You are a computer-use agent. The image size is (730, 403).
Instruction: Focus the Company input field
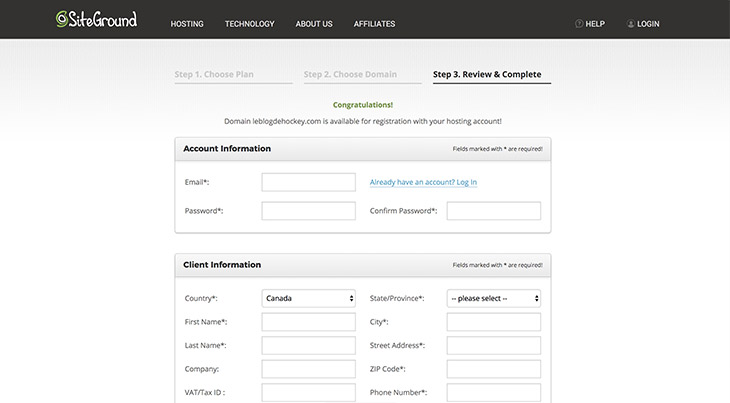click(309, 369)
